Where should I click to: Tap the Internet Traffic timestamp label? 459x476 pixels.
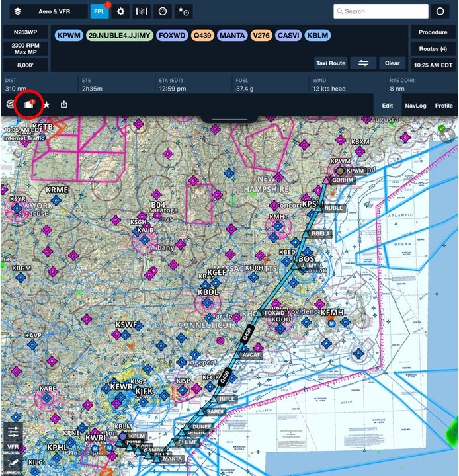24,134
